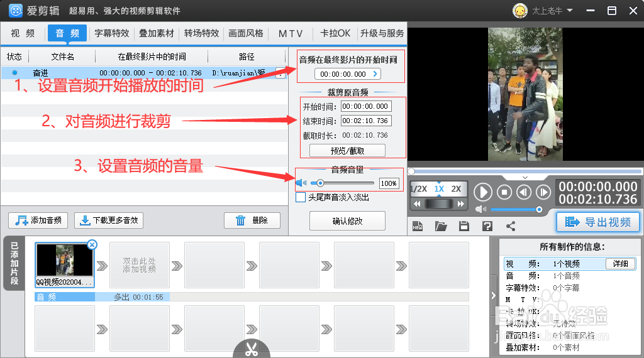Click the scissors cut icon
This screenshot has width=644, height=358.
(252, 349)
